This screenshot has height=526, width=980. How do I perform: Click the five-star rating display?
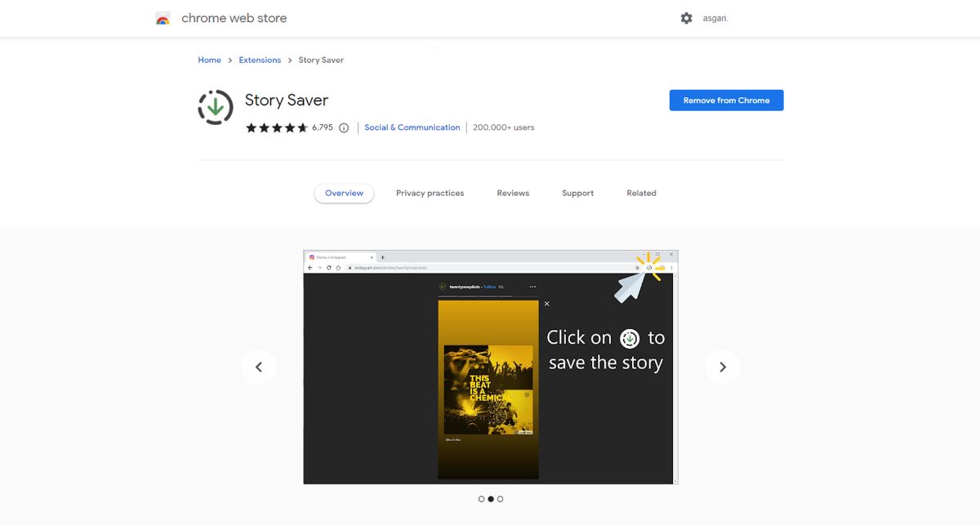pyautogui.click(x=277, y=127)
